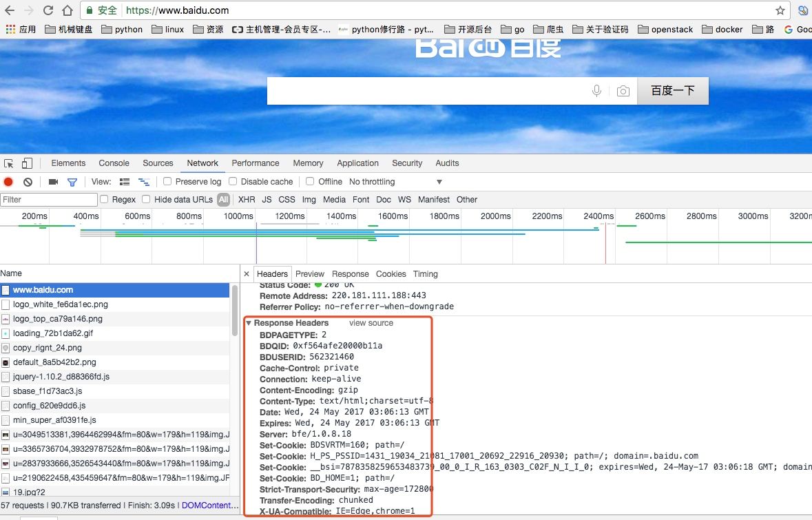This screenshot has height=520, width=812.
Task: Check Hide data URLs
Action: [146, 200]
